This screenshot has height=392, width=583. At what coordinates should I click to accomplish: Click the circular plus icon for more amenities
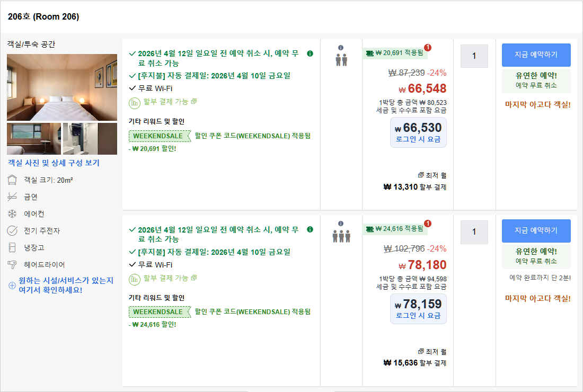click(x=12, y=286)
